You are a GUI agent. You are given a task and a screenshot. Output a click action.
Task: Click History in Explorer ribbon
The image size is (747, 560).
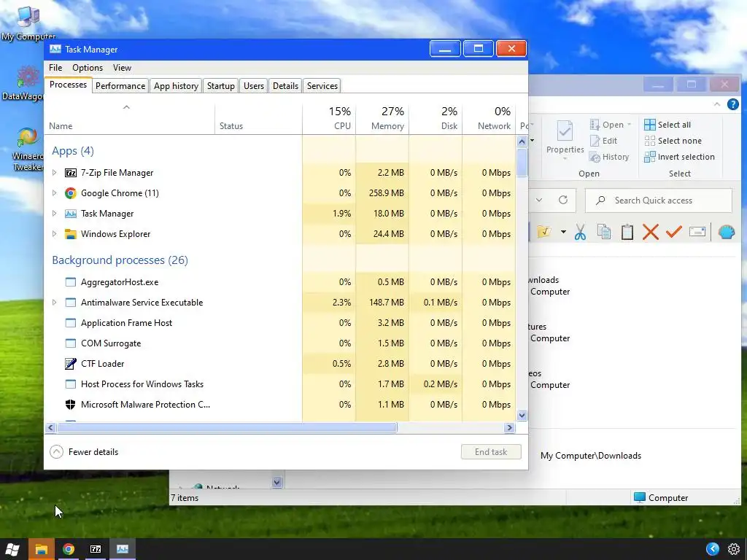pyautogui.click(x=609, y=157)
